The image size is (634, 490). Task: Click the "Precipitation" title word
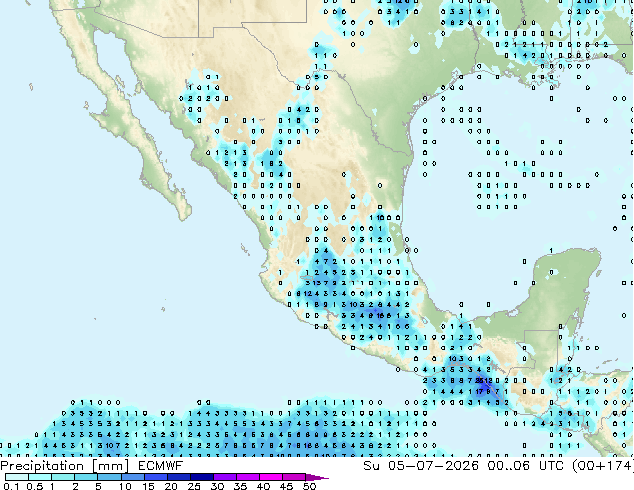tap(42, 466)
